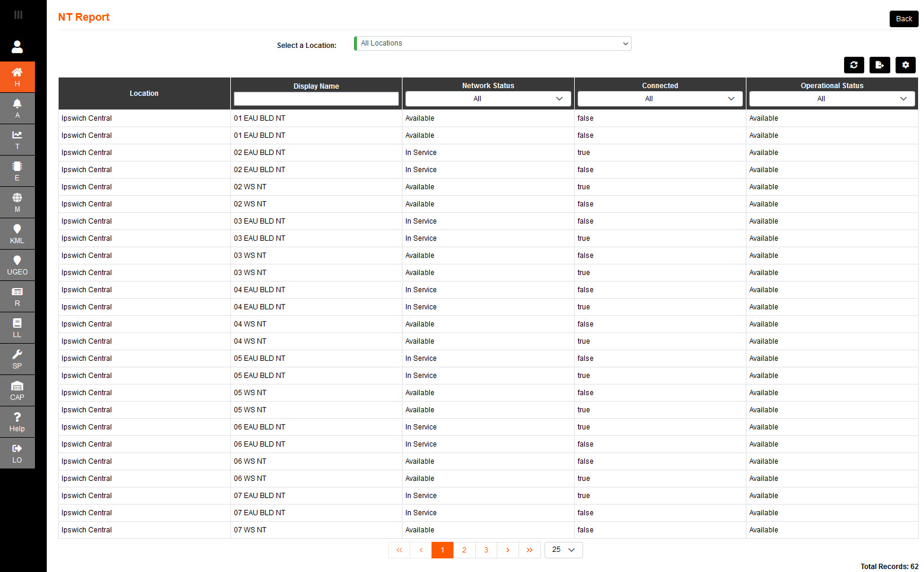924x572 pixels.
Task: Click the Back button
Action: pos(904,18)
